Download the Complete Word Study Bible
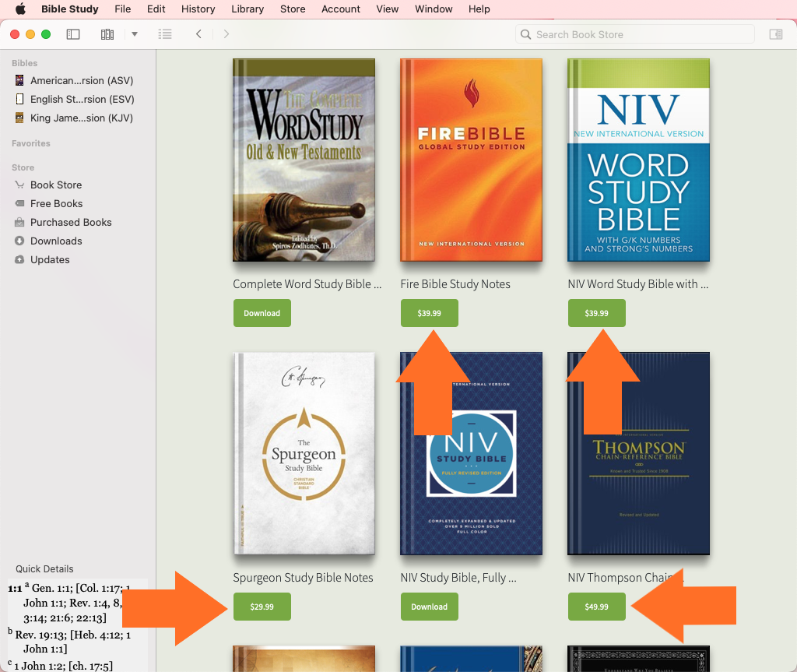The height and width of the screenshot is (672, 797). coord(262,313)
